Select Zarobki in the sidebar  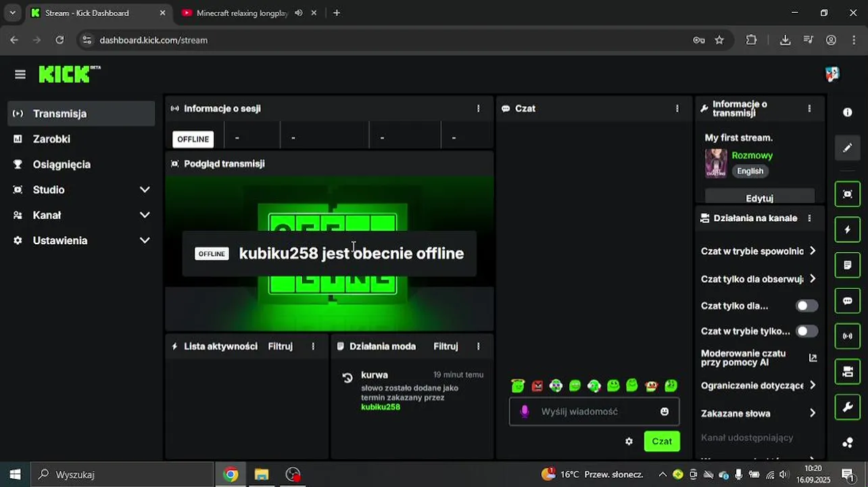[x=81, y=139]
